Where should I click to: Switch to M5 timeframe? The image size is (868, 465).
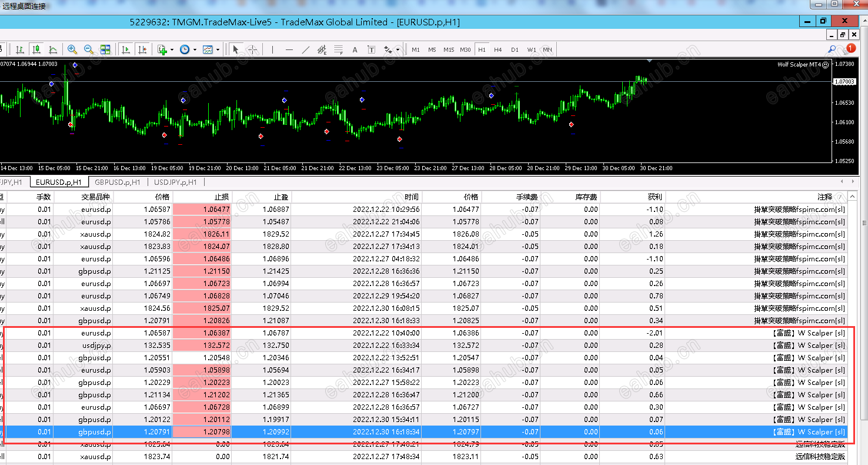[x=432, y=49]
